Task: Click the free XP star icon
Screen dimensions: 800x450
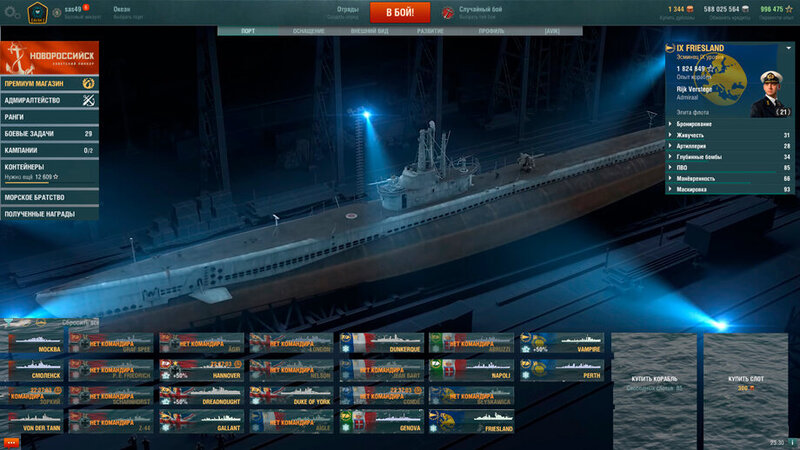Action: coord(789,9)
